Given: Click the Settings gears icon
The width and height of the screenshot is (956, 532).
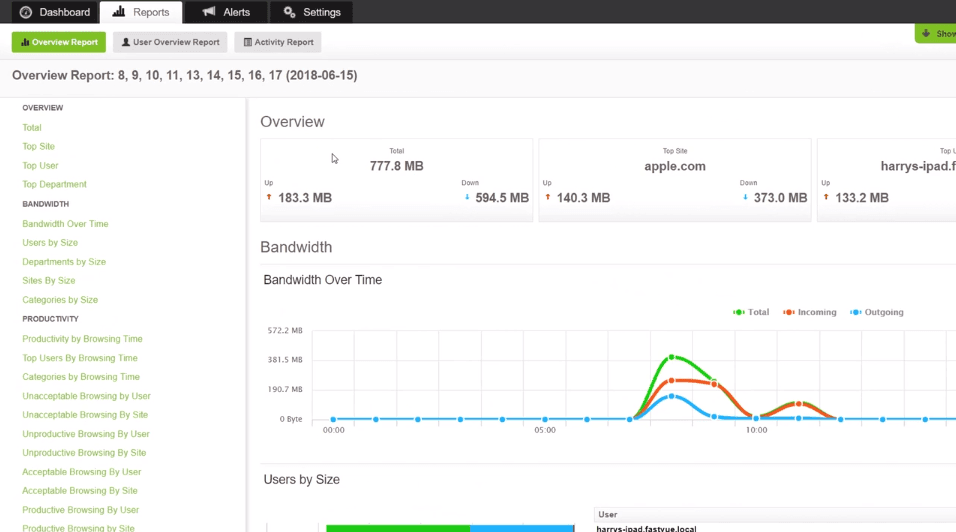Looking at the screenshot, I should pos(290,12).
